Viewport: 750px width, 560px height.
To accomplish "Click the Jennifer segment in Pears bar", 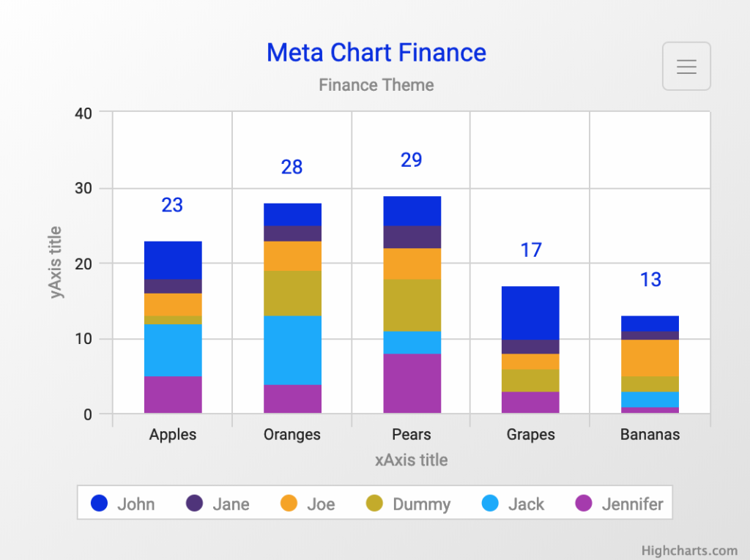I will (412, 384).
